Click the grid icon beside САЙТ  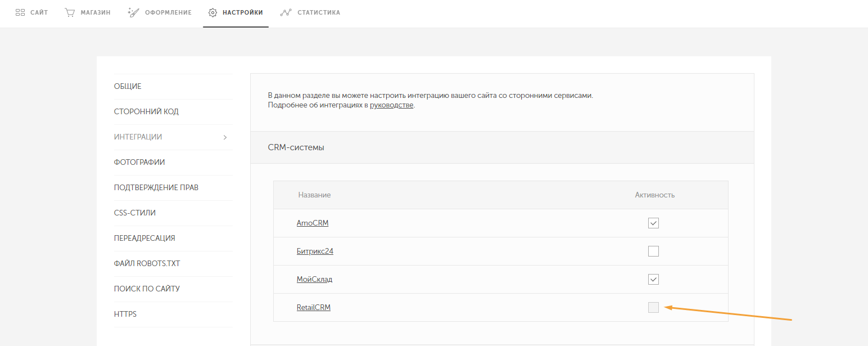tap(20, 12)
